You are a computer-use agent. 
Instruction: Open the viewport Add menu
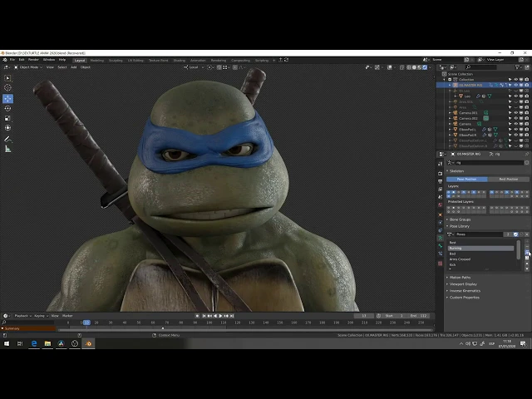tap(73, 67)
